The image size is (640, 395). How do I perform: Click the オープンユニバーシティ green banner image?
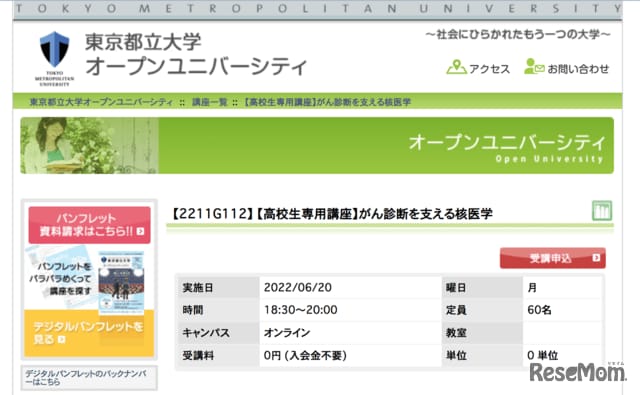point(317,145)
